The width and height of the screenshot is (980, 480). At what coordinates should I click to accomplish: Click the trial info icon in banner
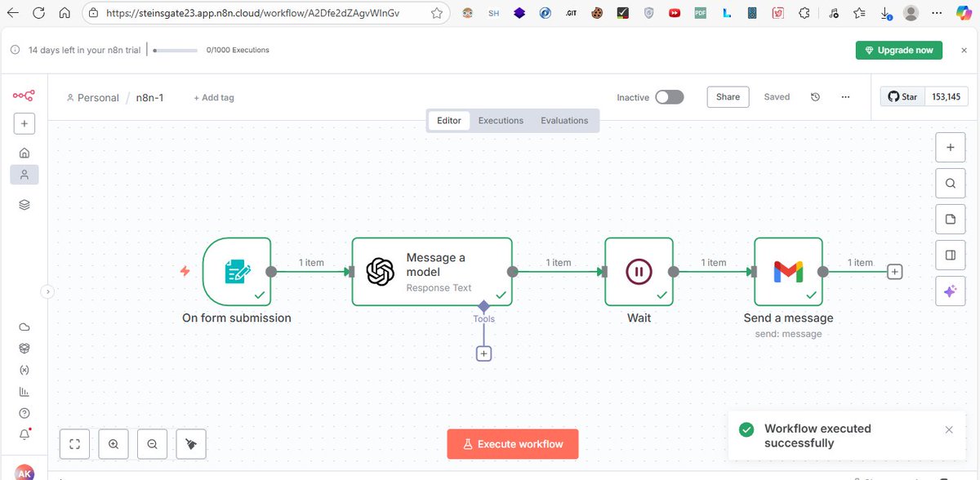click(x=15, y=50)
